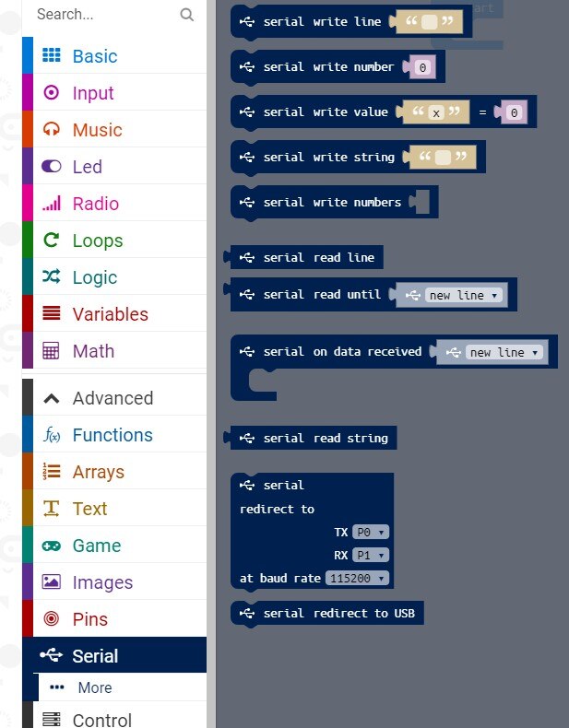Click the Music headphones icon

(x=52, y=130)
